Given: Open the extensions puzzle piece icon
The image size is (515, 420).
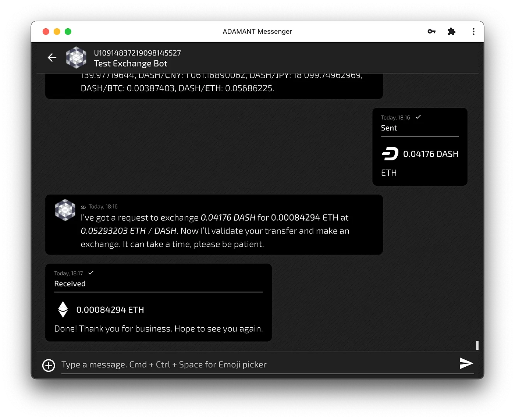Looking at the screenshot, I should click(451, 32).
